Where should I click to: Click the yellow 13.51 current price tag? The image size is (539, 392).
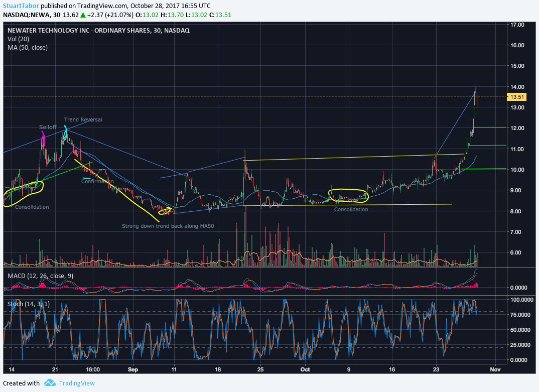(516, 97)
